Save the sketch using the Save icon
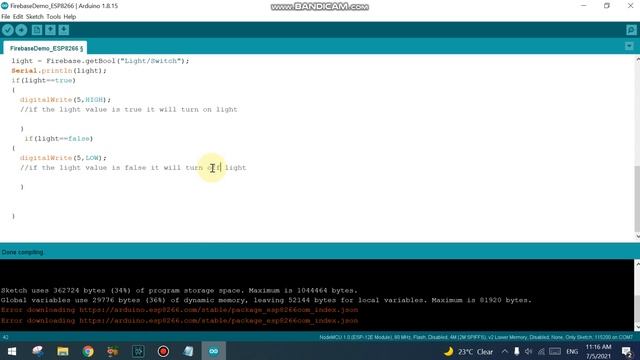The image size is (640, 360). coord(64,30)
